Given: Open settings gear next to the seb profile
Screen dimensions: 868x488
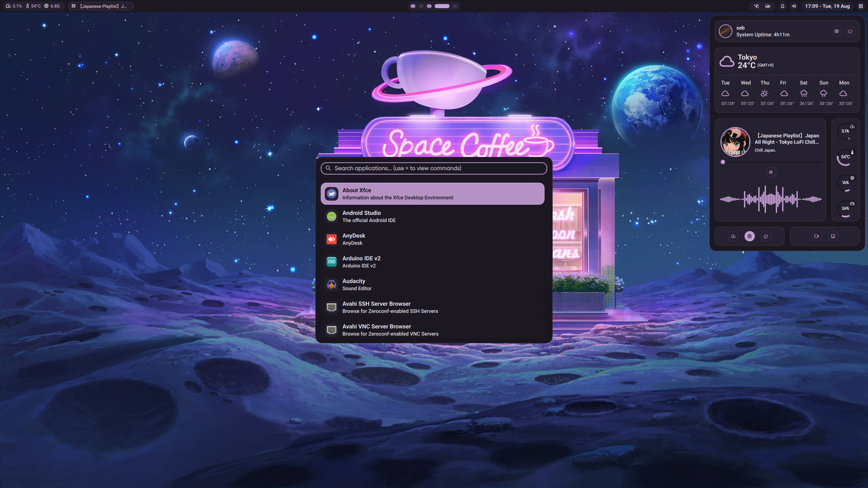Looking at the screenshot, I should tap(837, 31).
